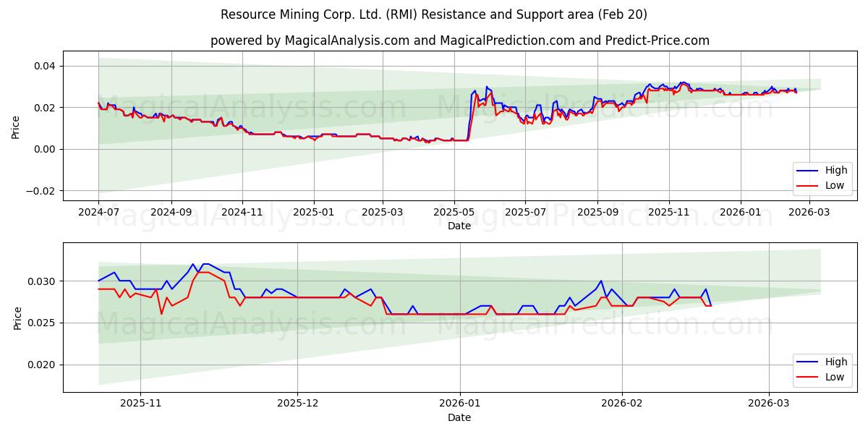Image resolution: width=868 pixels, height=434 pixels.
Task: Select the 2025-12 tick label
Action: (297, 404)
